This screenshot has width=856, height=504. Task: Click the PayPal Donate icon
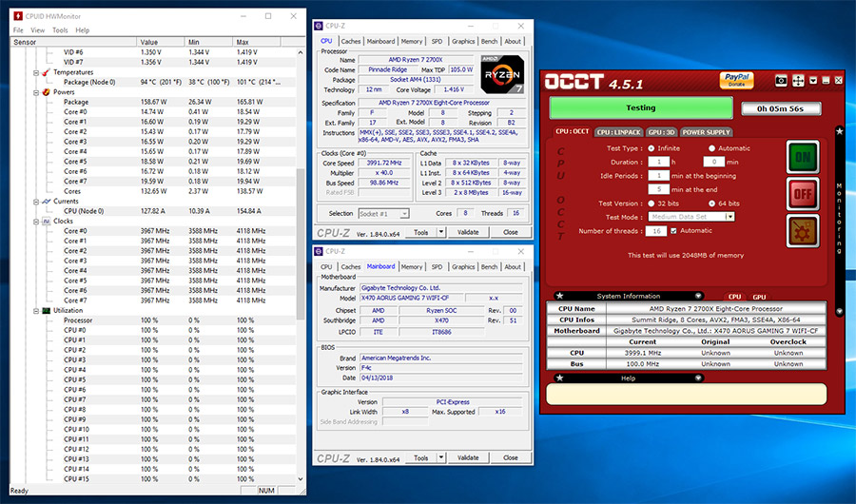point(736,80)
